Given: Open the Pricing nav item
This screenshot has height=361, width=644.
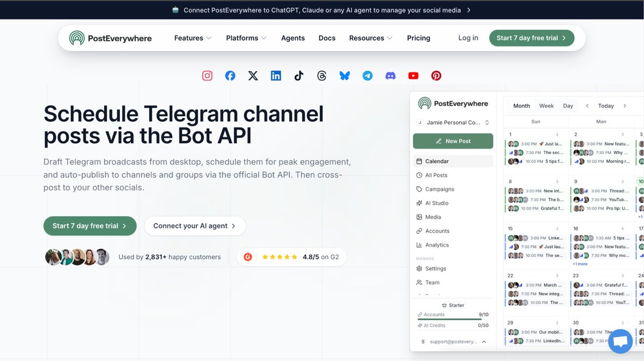Looking at the screenshot, I should [x=419, y=38].
